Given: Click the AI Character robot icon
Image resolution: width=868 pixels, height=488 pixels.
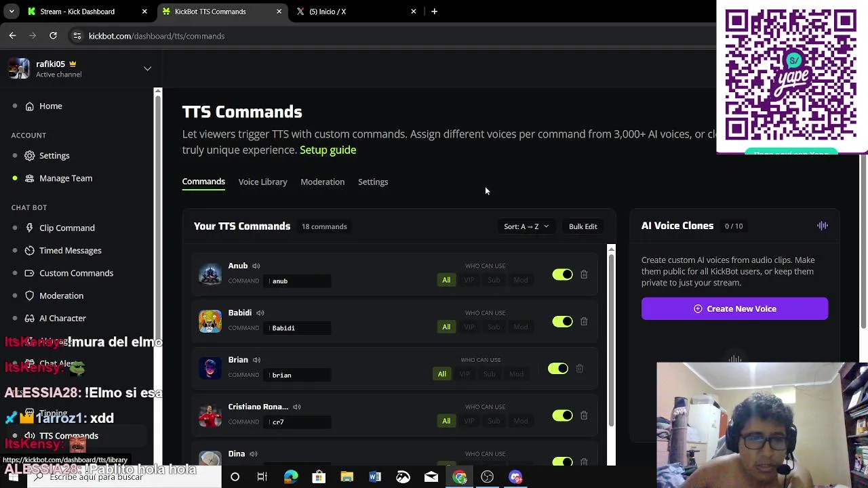Looking at the screenshot, I should click(30, 319).
